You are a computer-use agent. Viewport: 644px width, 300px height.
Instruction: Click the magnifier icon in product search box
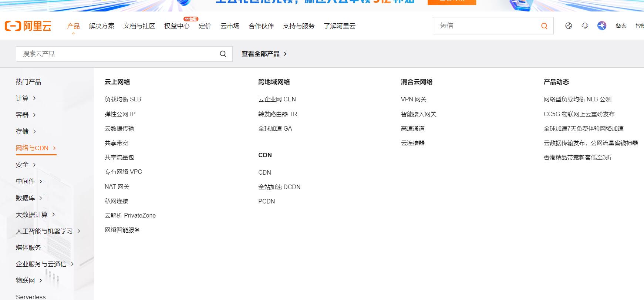coord(223,54)
